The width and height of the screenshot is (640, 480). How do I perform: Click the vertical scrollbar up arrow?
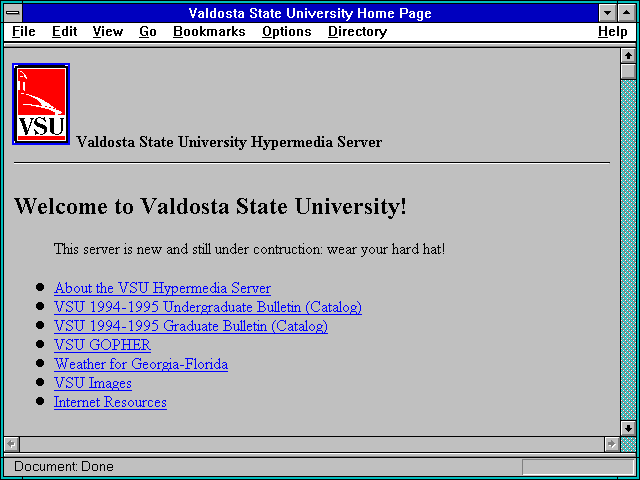[628, 56]
